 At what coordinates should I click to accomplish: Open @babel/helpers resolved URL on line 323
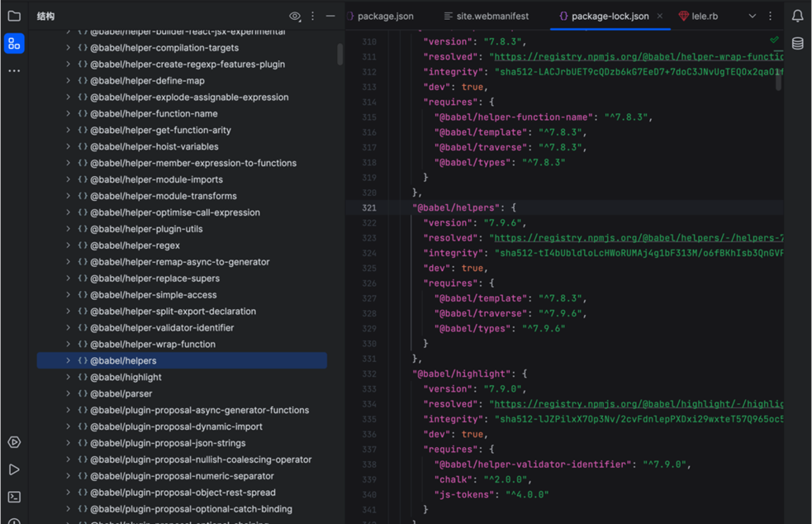tap(639, 238)
